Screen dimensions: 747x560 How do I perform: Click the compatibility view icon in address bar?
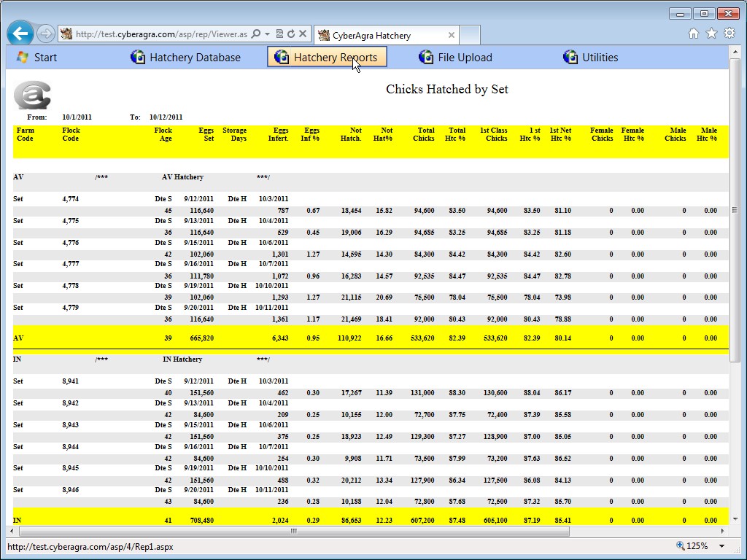[x=279, y=34]
